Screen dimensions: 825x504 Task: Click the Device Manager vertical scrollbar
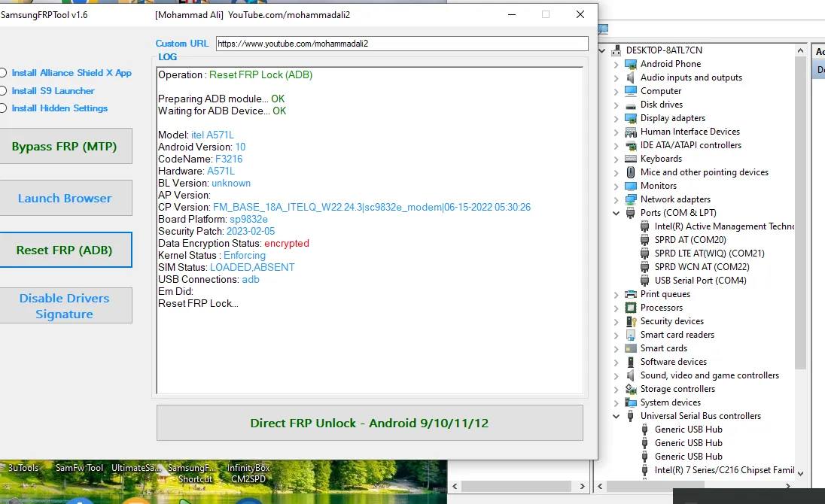[800, 226]
